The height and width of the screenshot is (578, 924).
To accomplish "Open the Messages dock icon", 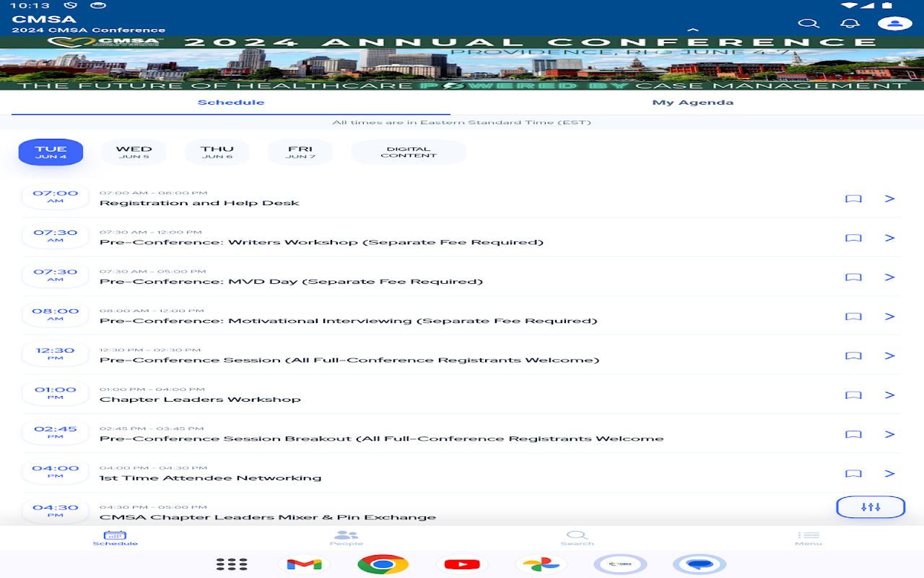I will (699, 564).
